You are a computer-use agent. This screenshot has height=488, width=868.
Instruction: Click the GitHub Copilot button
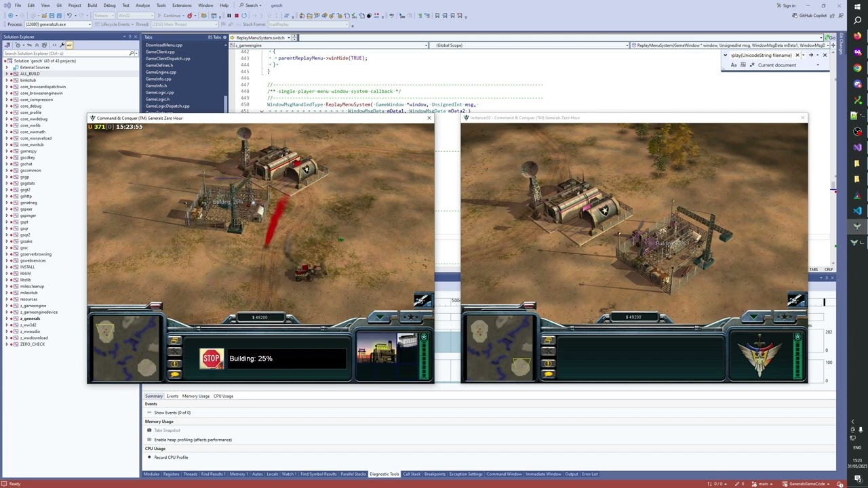click(x=810, y=16)
